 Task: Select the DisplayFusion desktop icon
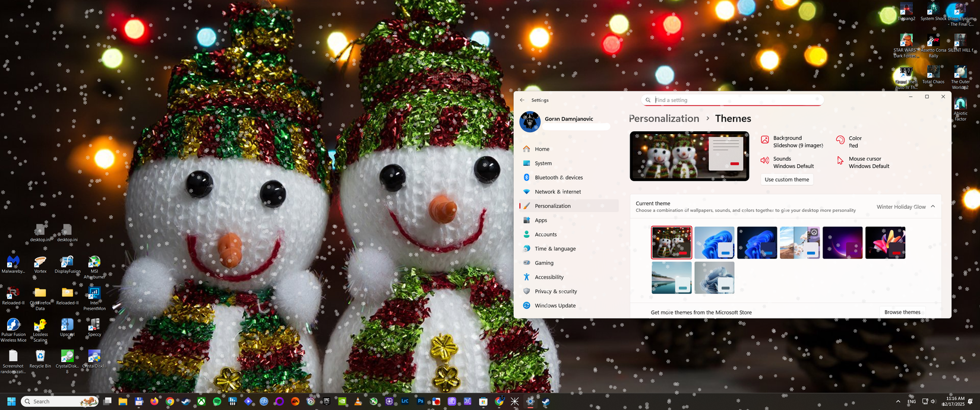(67, 265)
